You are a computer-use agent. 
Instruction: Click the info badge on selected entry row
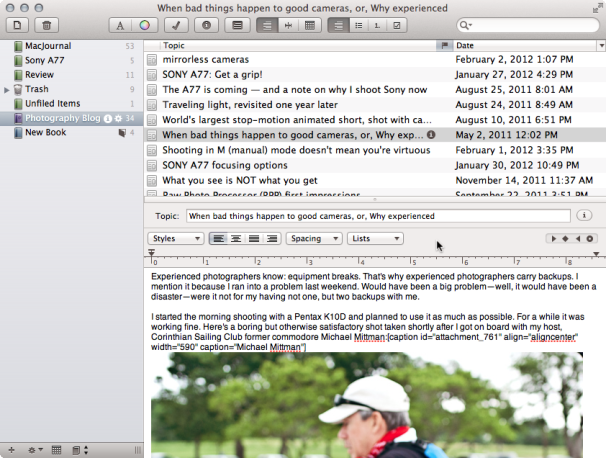pyautogui.click(x=431, y=135)
